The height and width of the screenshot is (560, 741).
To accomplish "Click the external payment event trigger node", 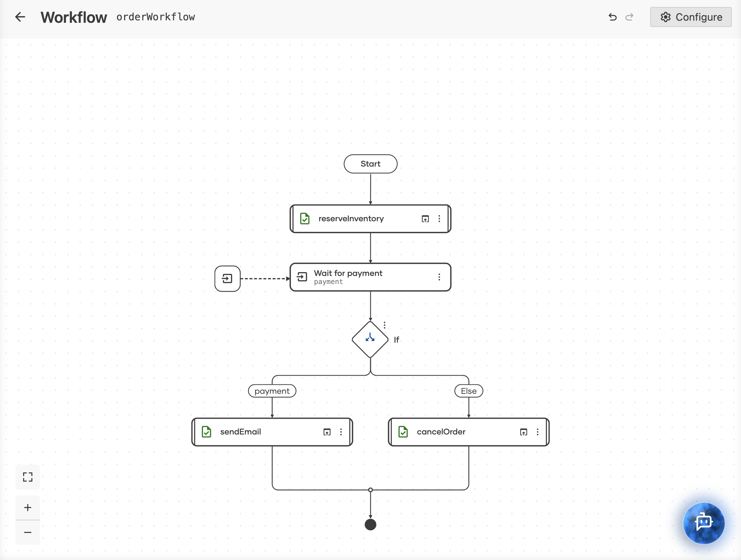I will pyautogui.click(x=227, y=279).
